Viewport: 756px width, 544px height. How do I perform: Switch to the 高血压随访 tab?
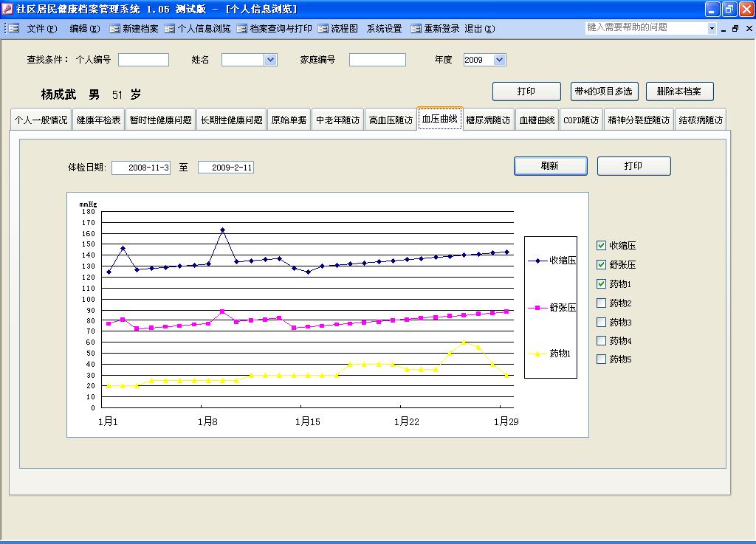coord(391,120)
